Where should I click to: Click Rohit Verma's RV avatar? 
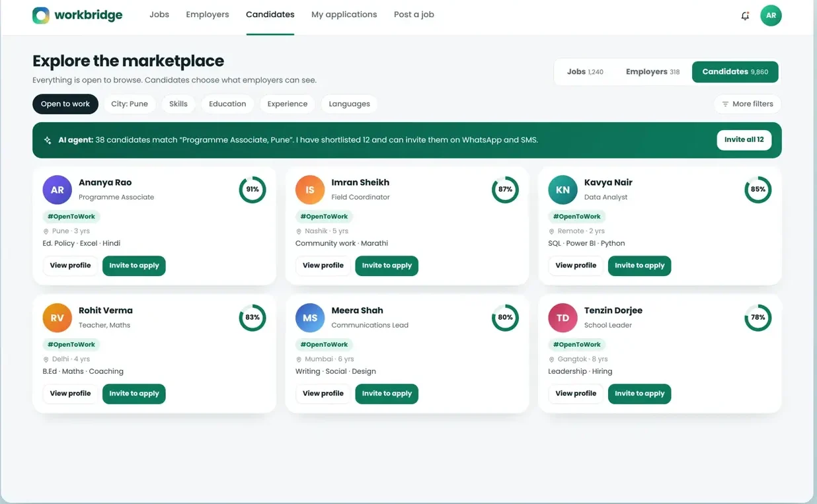pyautogui.click(x=58, y=318)
